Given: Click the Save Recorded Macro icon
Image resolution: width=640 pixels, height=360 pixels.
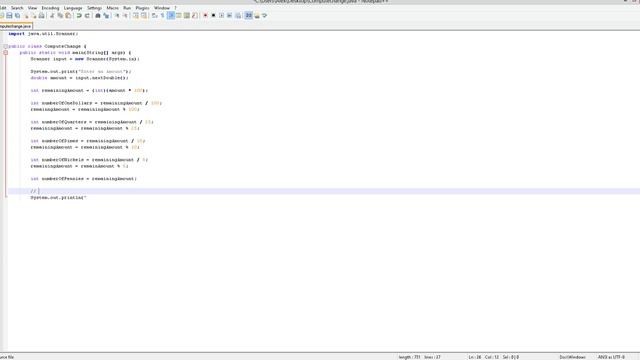Looking at the screenshot, I should 238,16.
